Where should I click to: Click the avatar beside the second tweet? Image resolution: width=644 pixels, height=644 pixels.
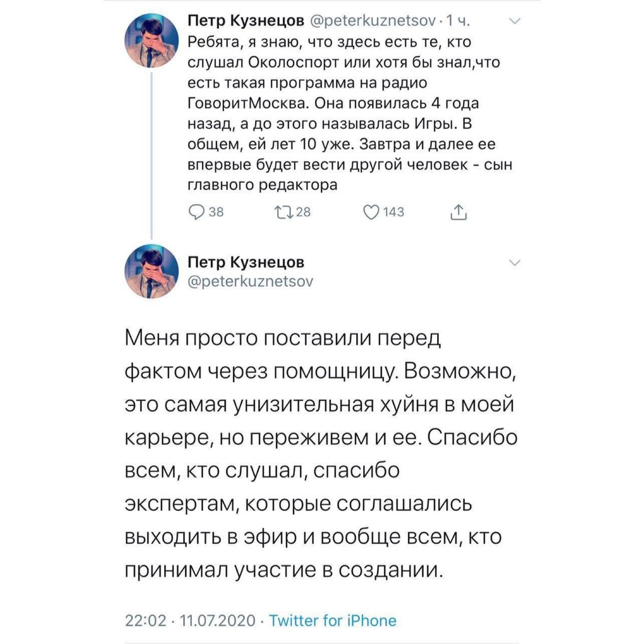click(x=151, y=271)
